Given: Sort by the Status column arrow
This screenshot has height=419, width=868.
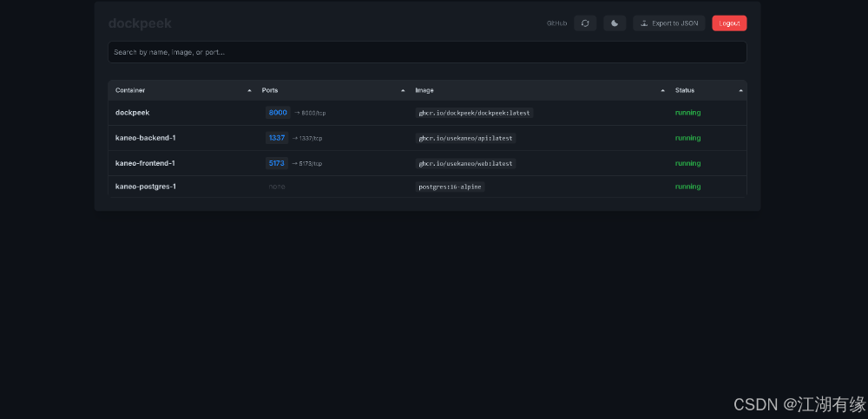Looking at the screenshot, I should (x=740, y=90).
